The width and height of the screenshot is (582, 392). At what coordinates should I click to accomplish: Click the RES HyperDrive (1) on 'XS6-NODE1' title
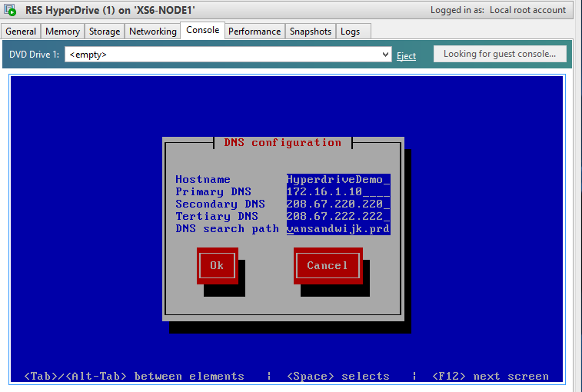click(x=110, y=10)
